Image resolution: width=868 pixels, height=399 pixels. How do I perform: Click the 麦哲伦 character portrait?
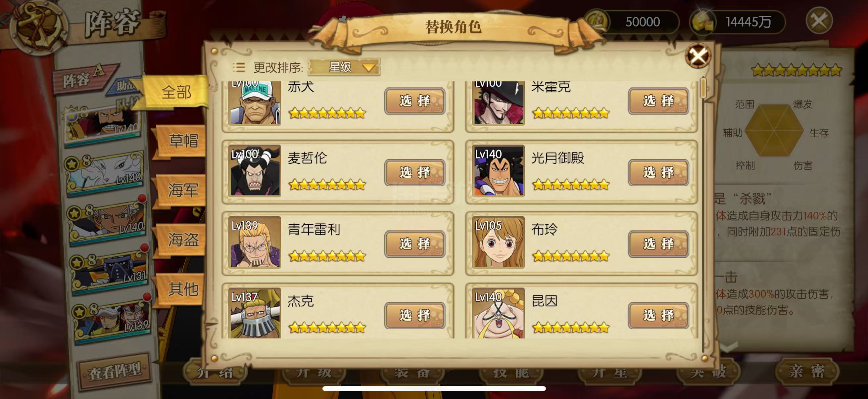pos(254,170)
